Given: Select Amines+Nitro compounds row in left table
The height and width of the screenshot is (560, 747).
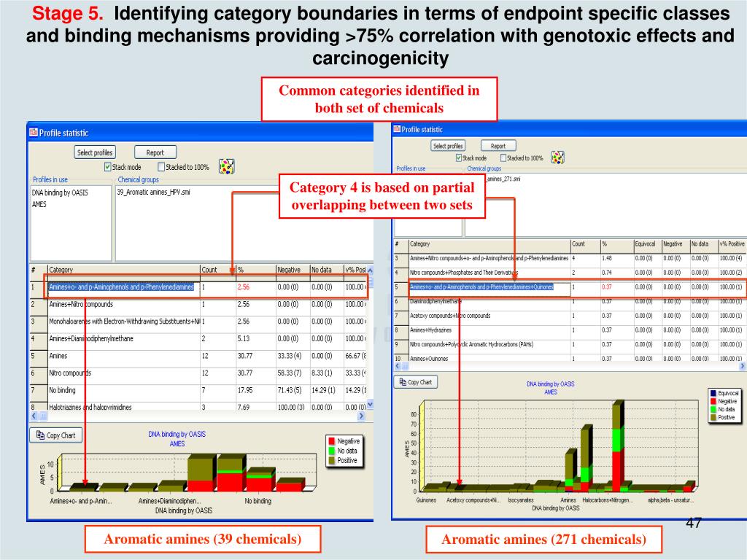Looking at the screenshot, I should (198, 304).
